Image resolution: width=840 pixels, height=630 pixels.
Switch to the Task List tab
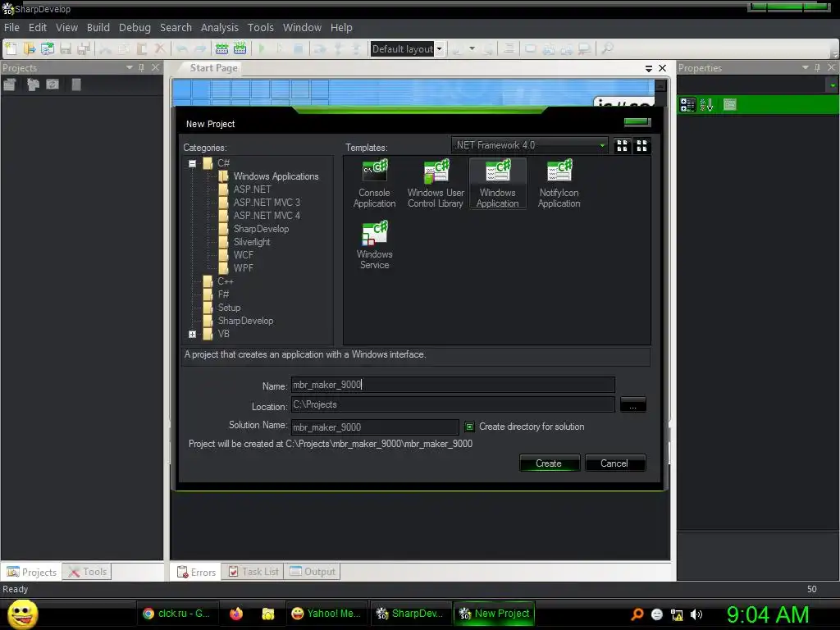click(x=253, y=572)
